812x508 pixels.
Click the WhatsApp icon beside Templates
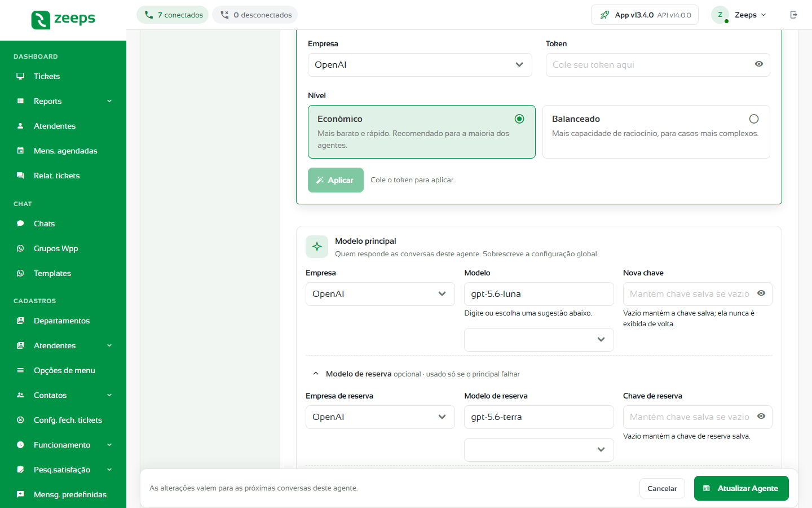20,273
